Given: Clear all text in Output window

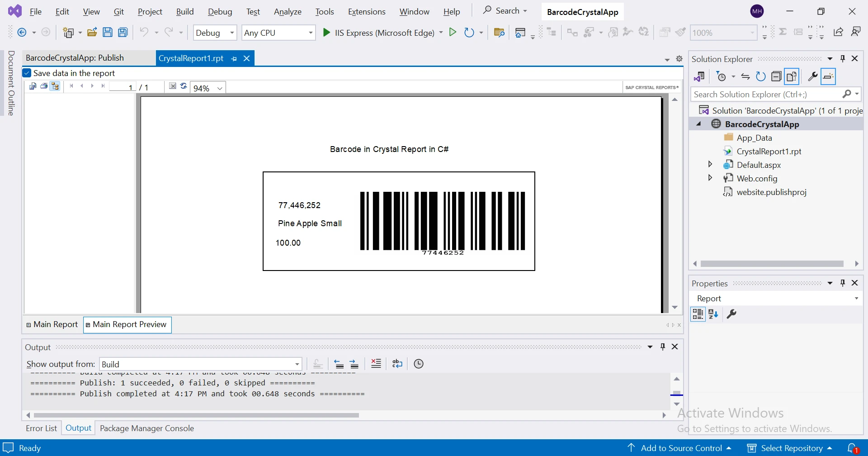Looking at the screenshot, I should click(376, 364).
